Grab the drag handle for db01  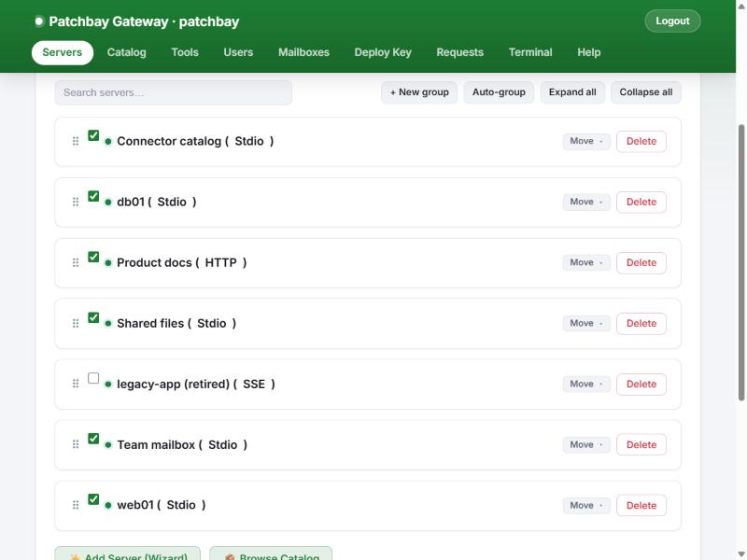pyautogui.click(x=76, y=202)
